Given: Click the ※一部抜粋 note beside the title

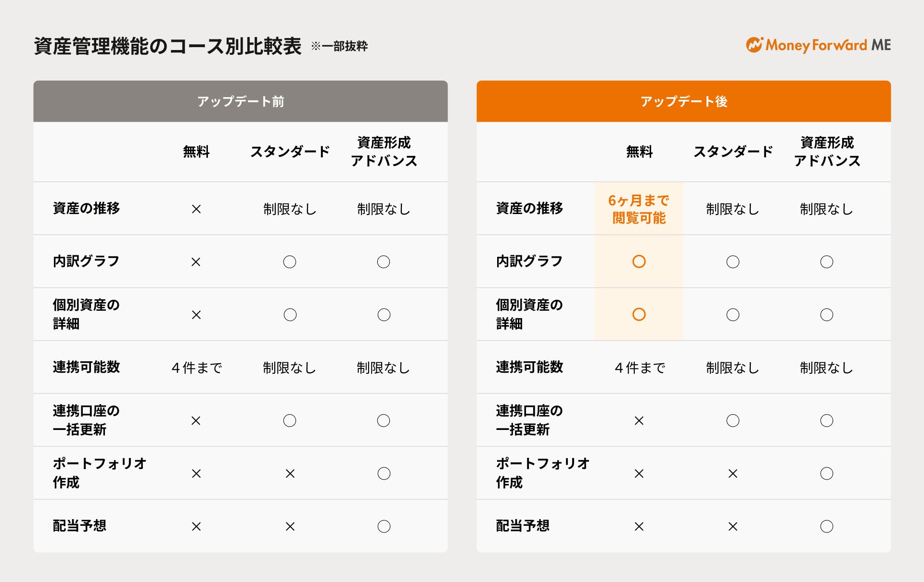Looking at the screenshot, I should coord(339,46).
